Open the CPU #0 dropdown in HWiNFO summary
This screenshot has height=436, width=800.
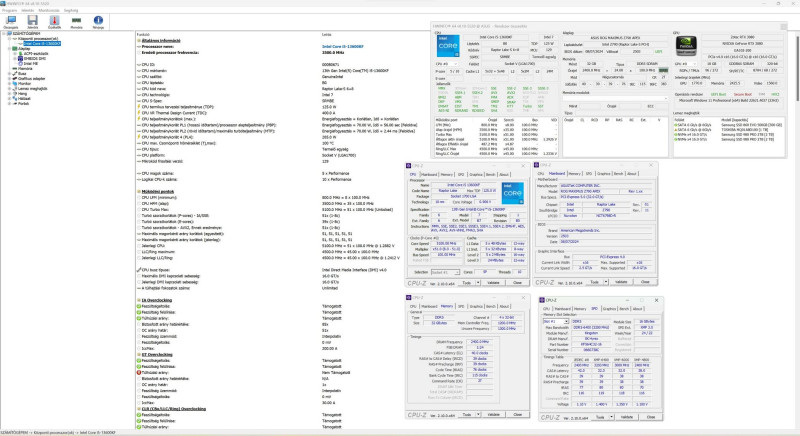coord(445,64)
